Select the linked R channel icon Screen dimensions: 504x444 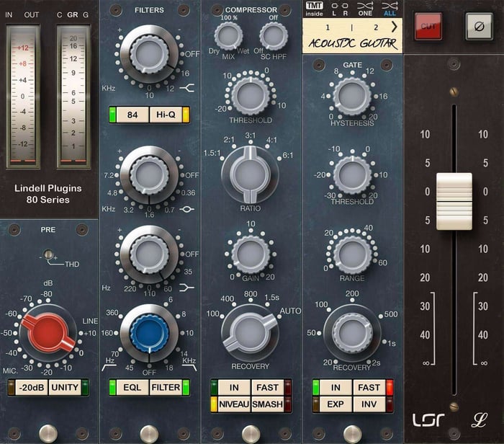(345, 9)
